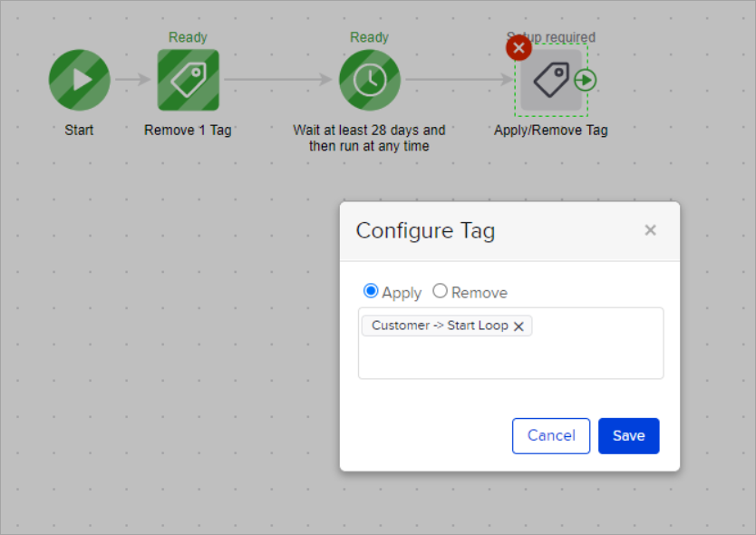Click the "Apply/Remove Tag" caption text
756x535 pixels.
[x=550, y=130]
